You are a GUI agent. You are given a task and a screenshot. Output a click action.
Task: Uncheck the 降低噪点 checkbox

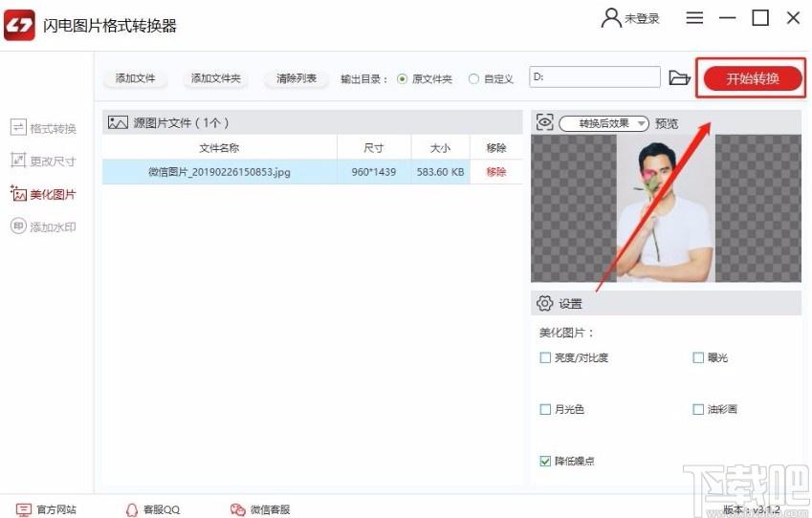(x=545, y=461)
